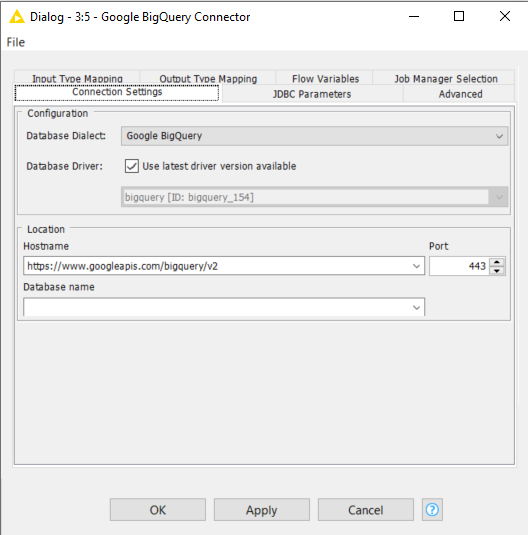Image resolution: width=528 pixels, height=535 pixels.
Task: Click the Apply button
Action: [x=262, y=510]
